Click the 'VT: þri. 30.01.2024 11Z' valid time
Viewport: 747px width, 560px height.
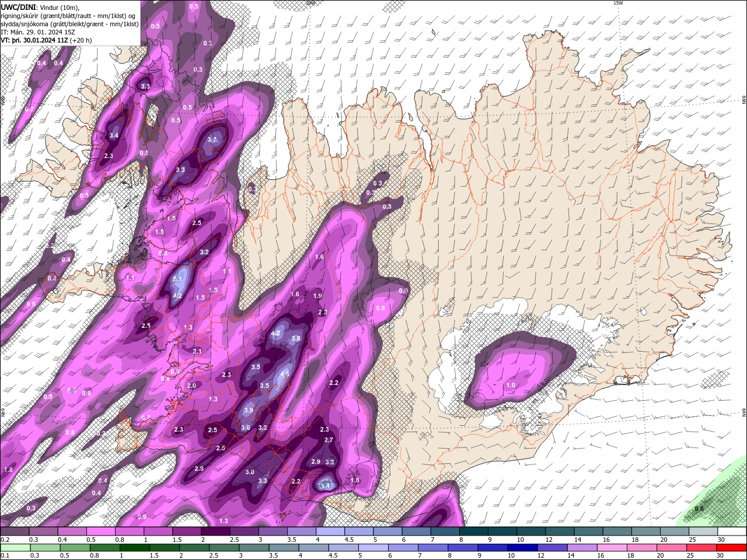(34, 40)
